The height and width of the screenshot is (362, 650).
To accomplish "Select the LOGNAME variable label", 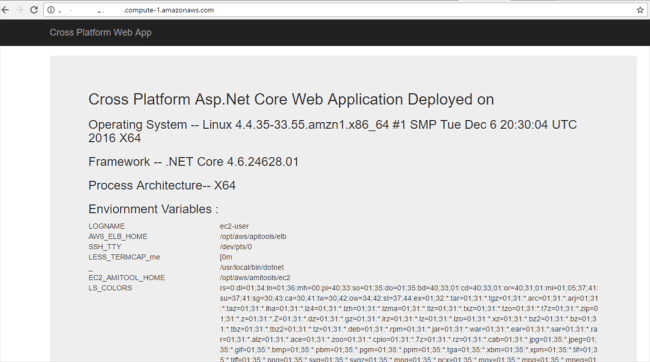I will point(106,226).
